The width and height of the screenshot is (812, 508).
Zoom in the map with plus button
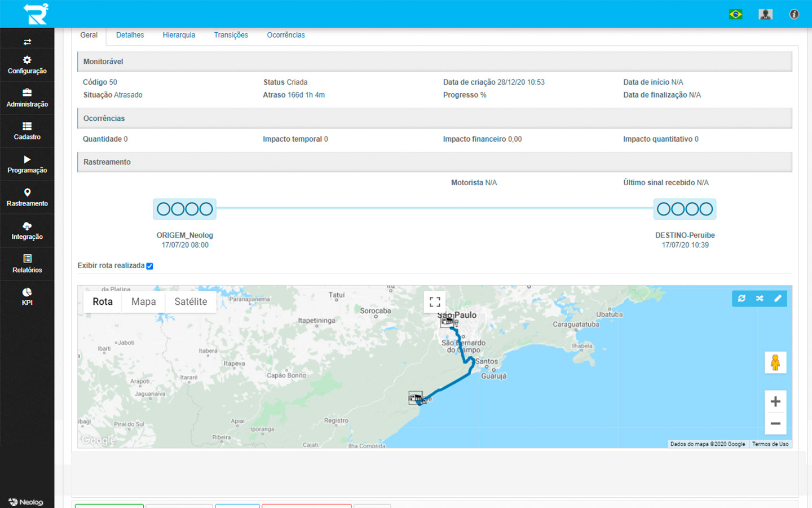pos(775,401)
